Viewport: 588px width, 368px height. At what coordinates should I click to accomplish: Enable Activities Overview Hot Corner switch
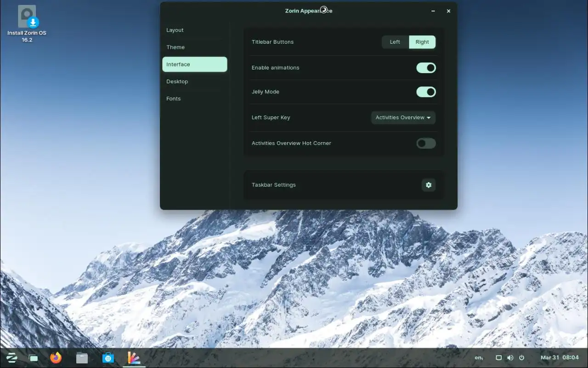tap(426, 144)
